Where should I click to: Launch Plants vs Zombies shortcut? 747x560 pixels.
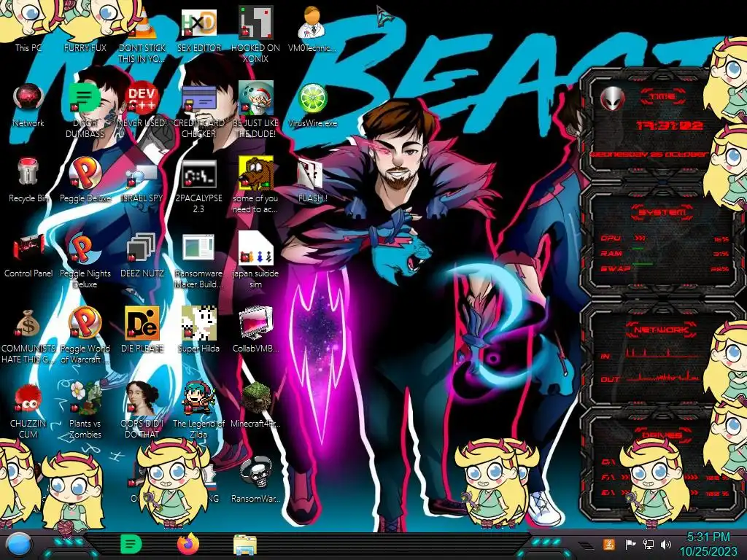[85, 411]
